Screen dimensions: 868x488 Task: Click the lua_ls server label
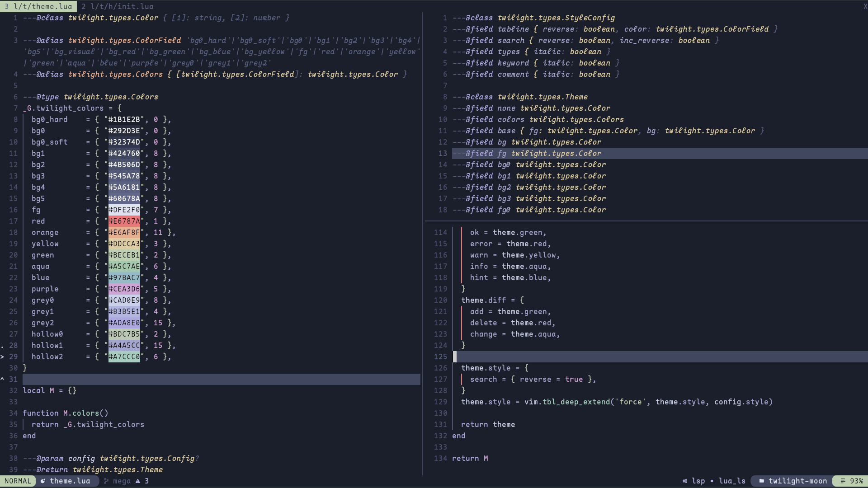click(x=732, y=481)
